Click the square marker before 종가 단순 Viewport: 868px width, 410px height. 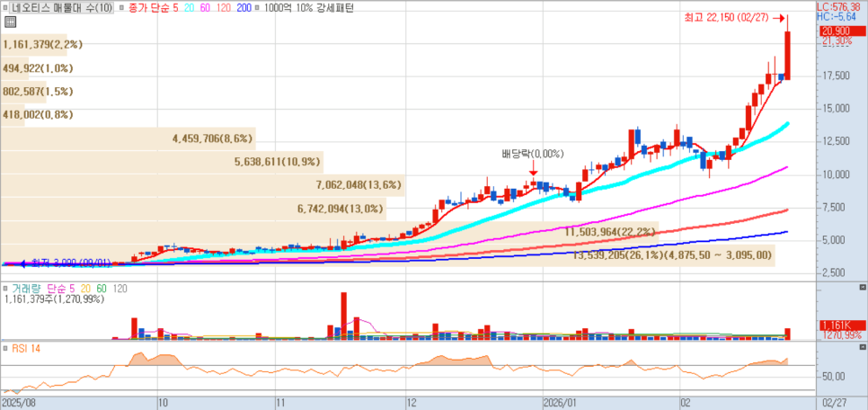point(122,8)
